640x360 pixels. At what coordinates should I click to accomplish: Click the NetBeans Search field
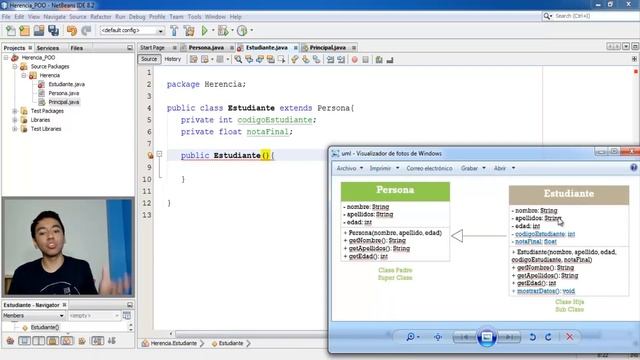[x=595, y=16]
